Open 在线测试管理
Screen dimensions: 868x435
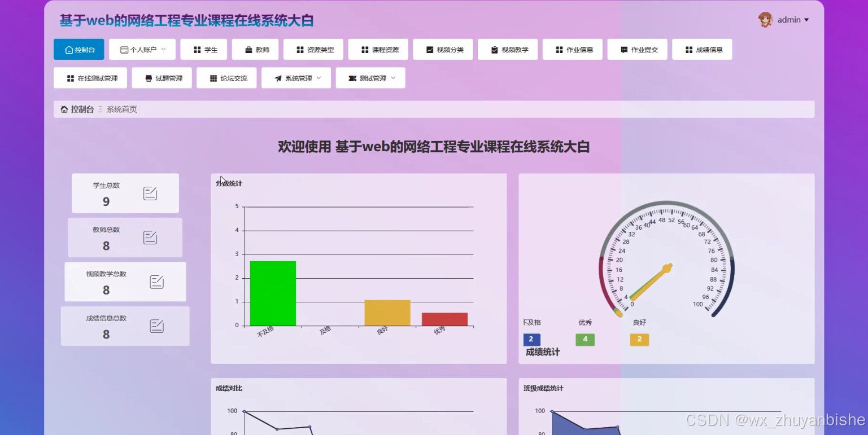click(x=90, y=78)
